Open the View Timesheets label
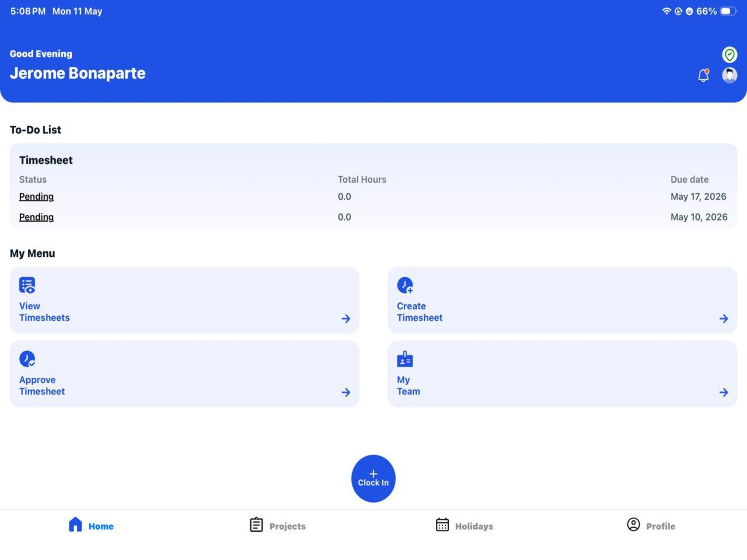This screenshot has height=560, width=747. tap(44, 311)
